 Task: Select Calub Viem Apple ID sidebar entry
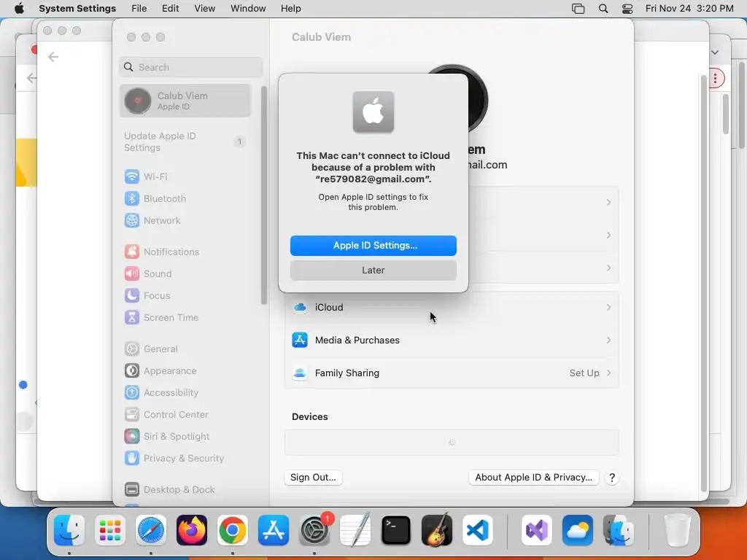point(185,101)
